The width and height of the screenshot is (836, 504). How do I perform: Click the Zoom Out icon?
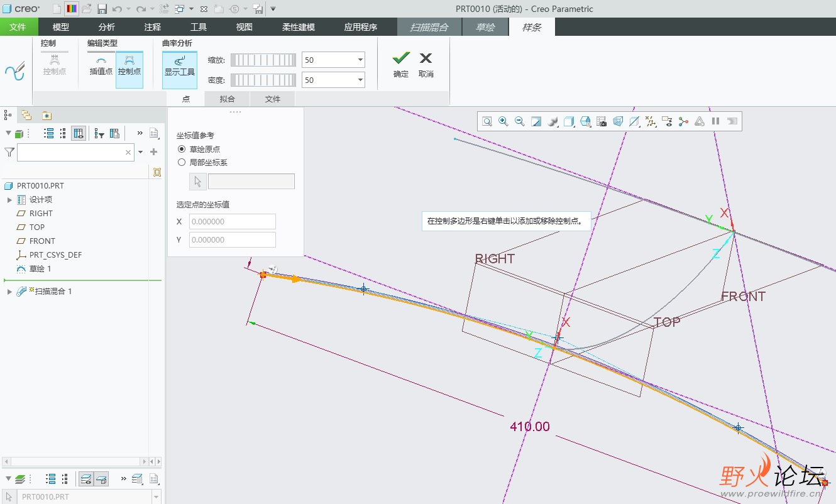coord(520,121)
